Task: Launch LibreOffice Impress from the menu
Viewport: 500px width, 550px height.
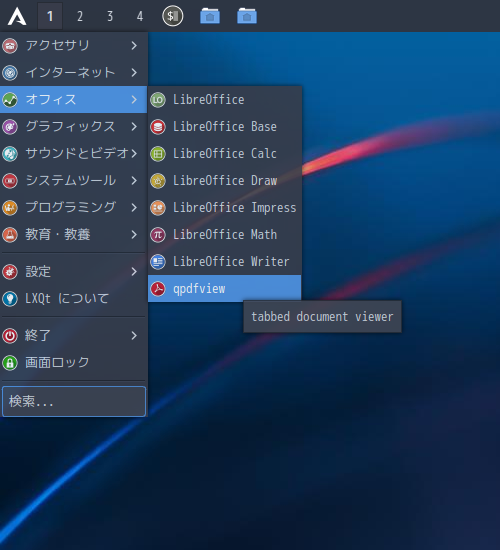Action: click(225, 208)
